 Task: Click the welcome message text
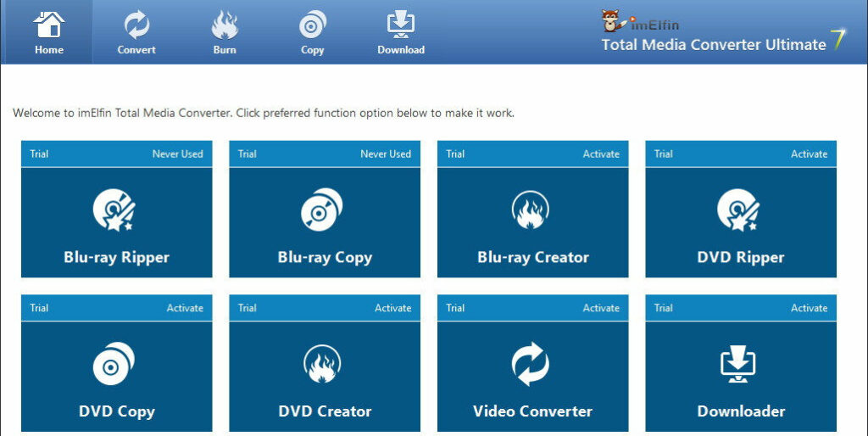pos(264,113)
